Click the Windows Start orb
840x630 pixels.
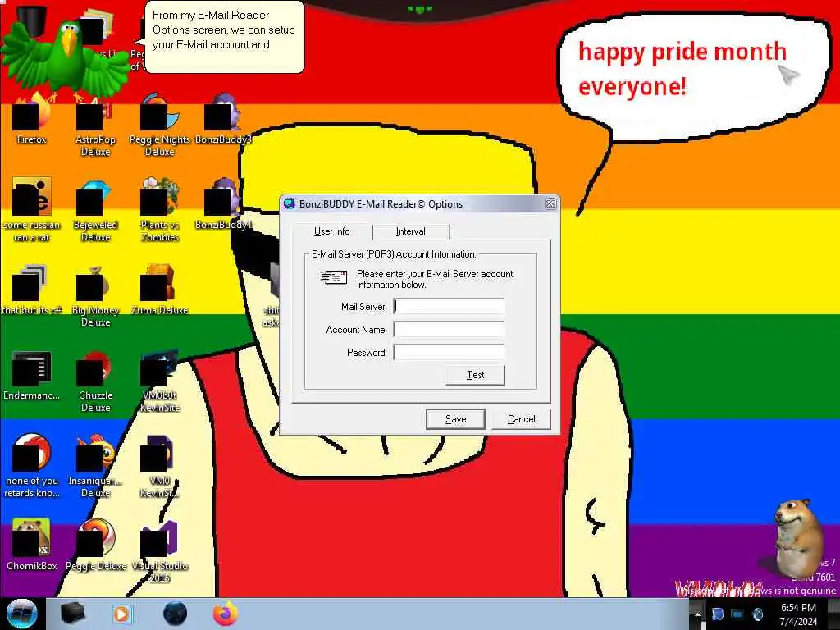(x=21, y=614)
